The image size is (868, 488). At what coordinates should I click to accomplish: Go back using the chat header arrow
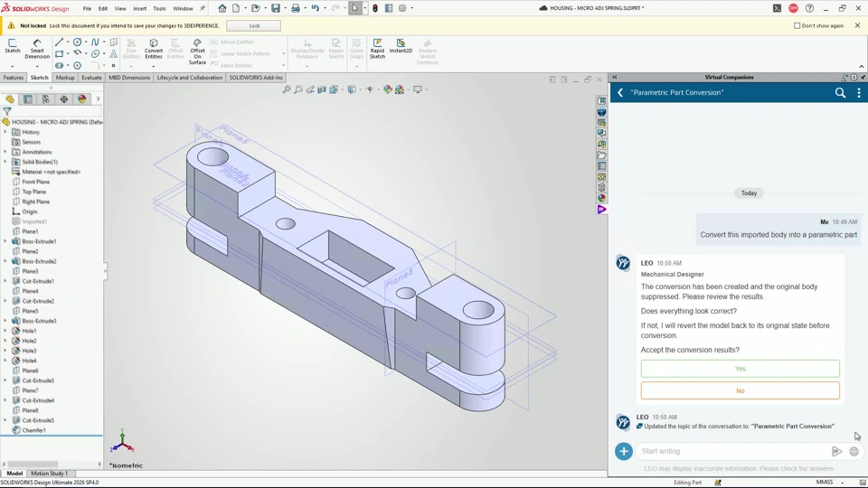tap(620, 93)
